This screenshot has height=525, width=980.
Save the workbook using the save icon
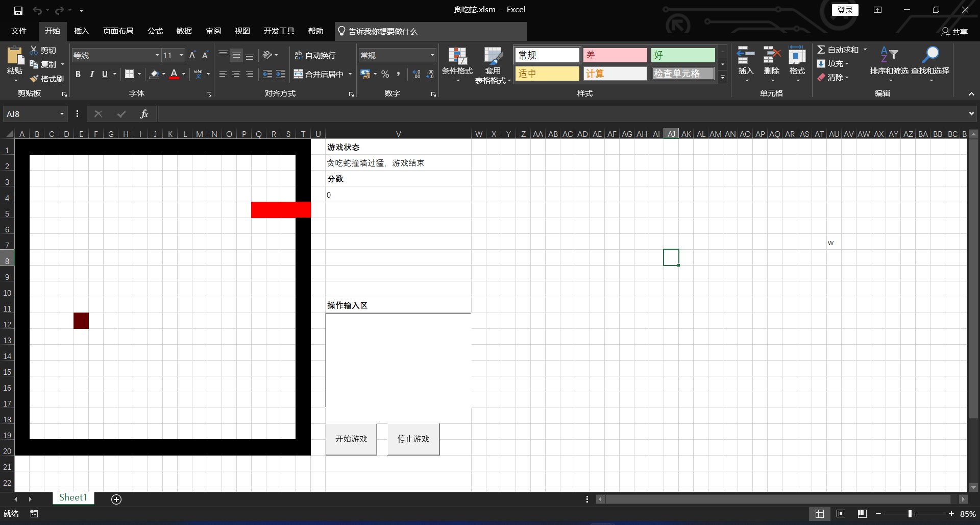pos(18,10)
